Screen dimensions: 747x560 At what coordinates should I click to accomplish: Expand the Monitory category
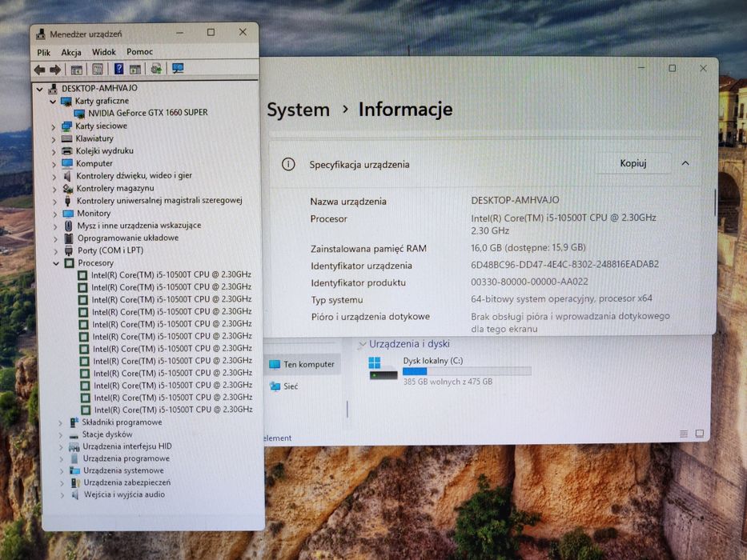click(x=54, y=214)
